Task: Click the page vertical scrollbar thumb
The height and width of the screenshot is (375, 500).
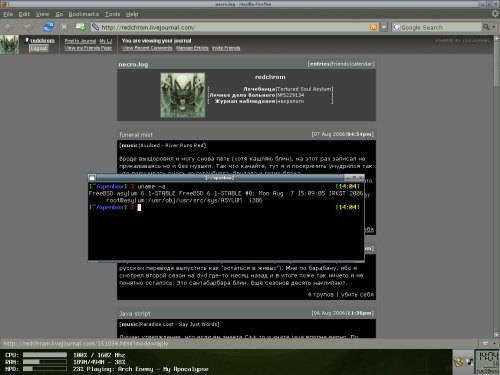Action: (x=496, y=65)
